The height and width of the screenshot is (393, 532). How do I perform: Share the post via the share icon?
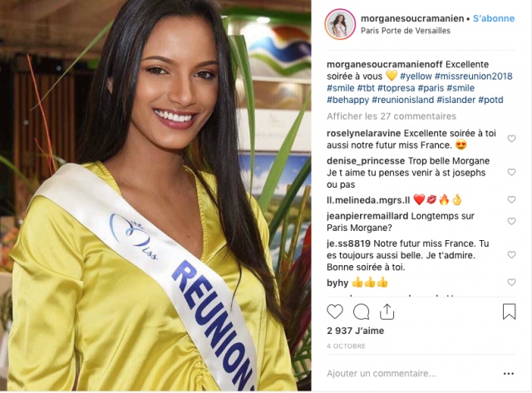tap(387, 312)
